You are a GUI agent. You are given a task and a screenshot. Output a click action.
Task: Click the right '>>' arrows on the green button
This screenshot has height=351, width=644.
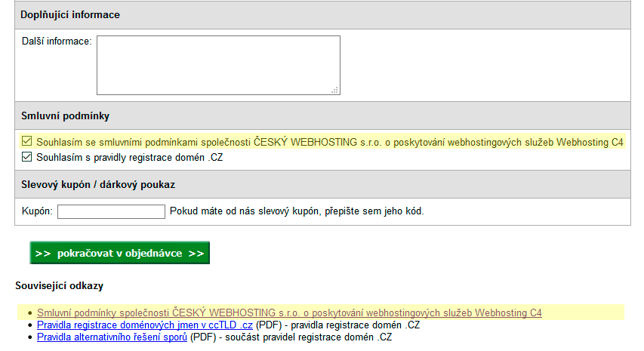point(196,253)
